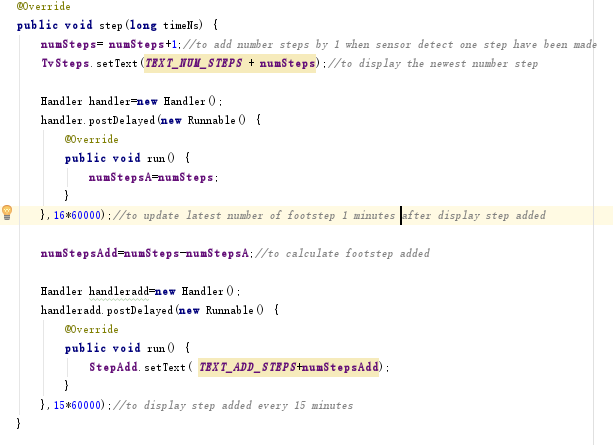Click TvSteps in the setText call
613x445 pixels.
(x=65, y=63)
